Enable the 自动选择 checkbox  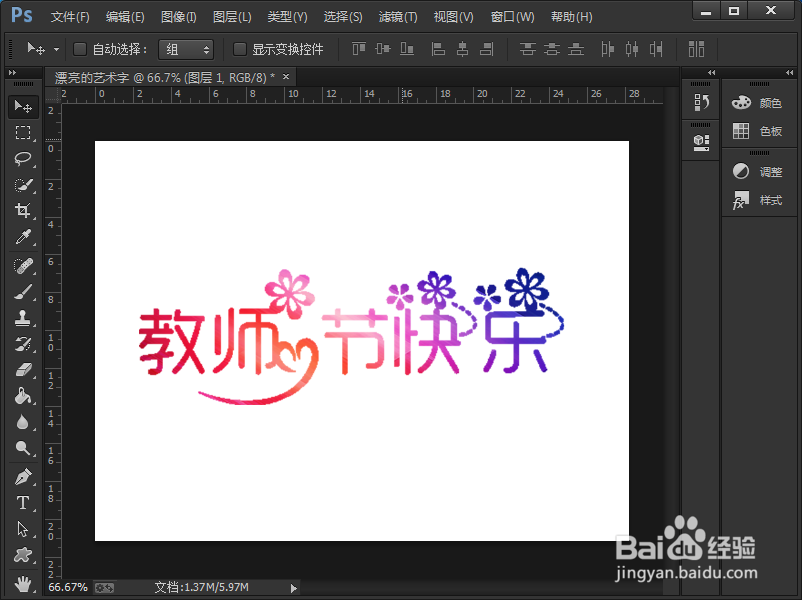[x=80, y=49]
